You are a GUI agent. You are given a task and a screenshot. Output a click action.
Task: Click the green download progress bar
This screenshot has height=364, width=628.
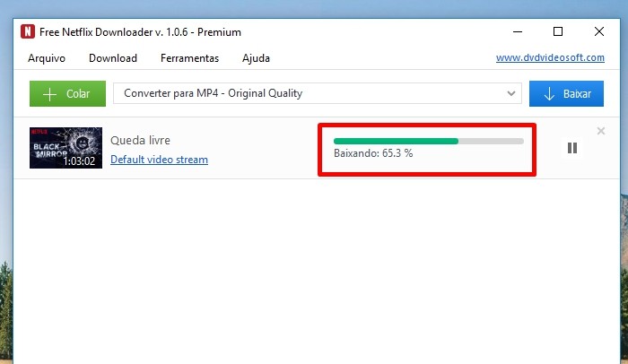coord(429,141)
